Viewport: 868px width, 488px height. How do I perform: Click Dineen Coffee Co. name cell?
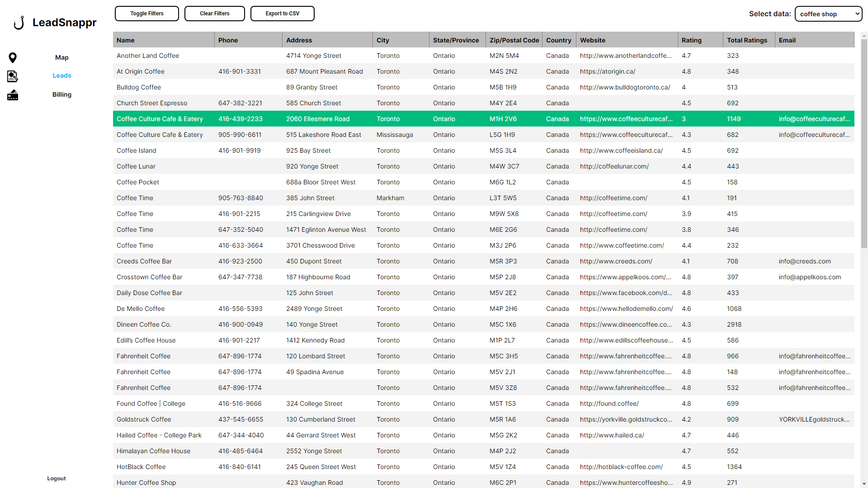(144, 324)
